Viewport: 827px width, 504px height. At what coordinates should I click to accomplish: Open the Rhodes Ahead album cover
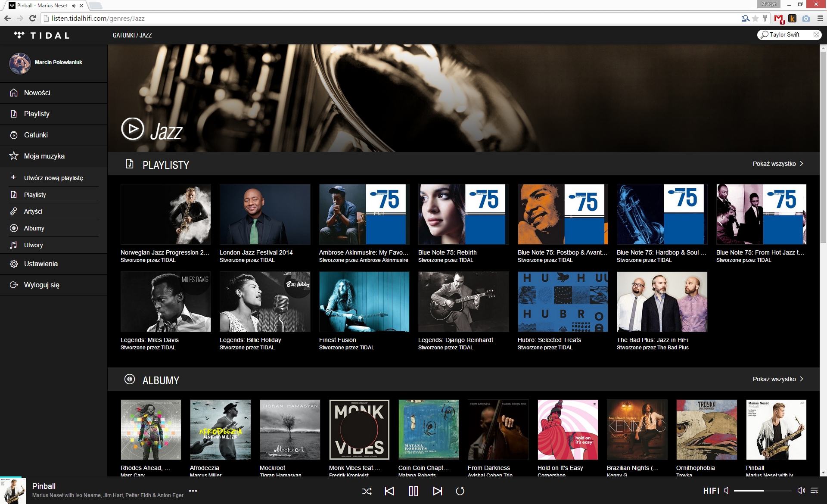click(x=151, y=430)
